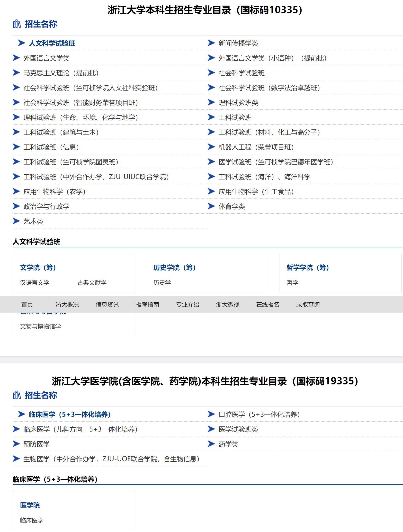Open the 文物与博物馆学 major link
This screenshot has width=403, height=532.
pyautogui.click(x=40, y=327)
